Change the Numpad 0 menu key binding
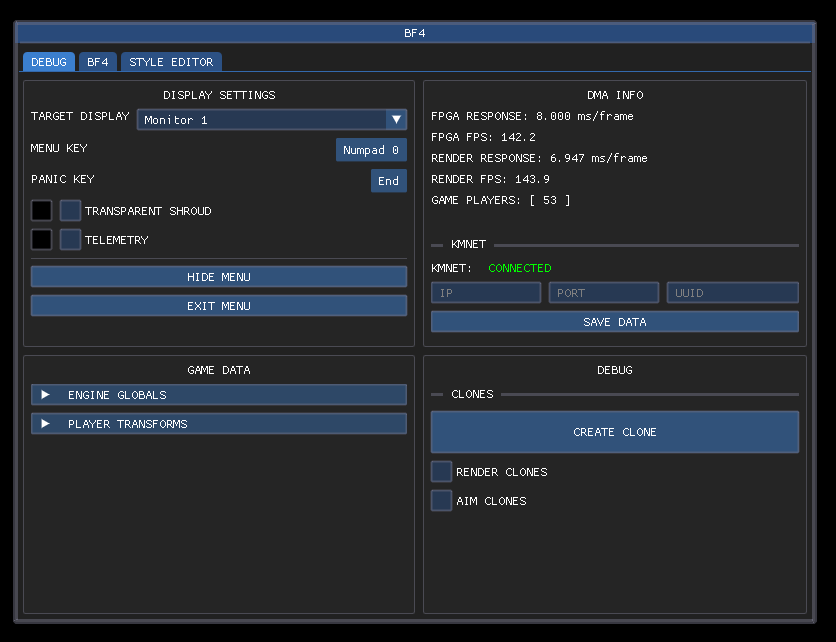 [371, 150]
